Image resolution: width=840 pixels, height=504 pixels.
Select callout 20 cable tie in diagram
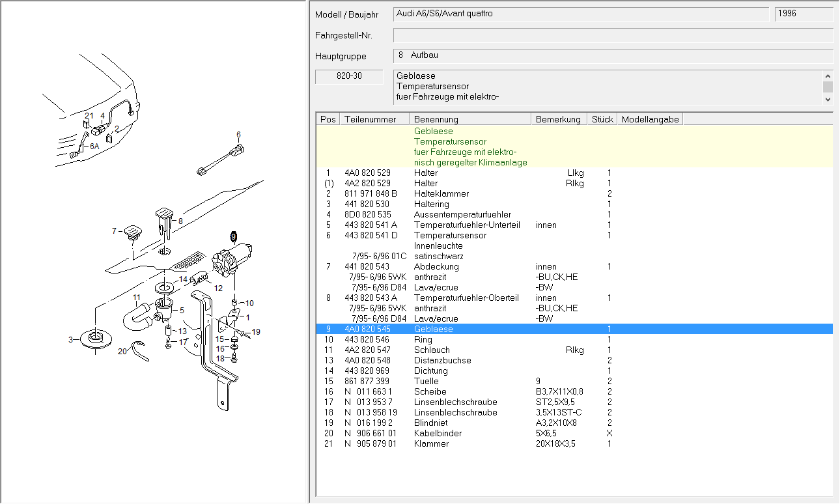coord(122,351)
